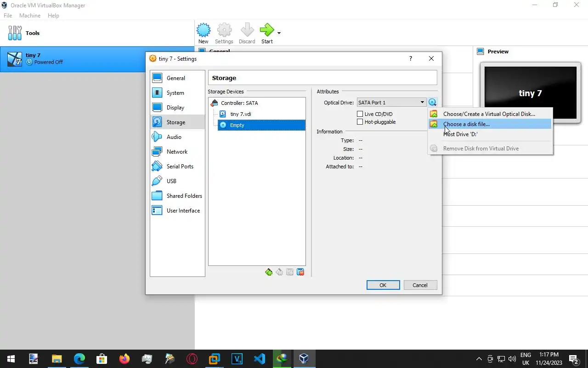Open Visual Studio Code from the taskbar
The image size is (588, 368).
click(x=259, y=359)
